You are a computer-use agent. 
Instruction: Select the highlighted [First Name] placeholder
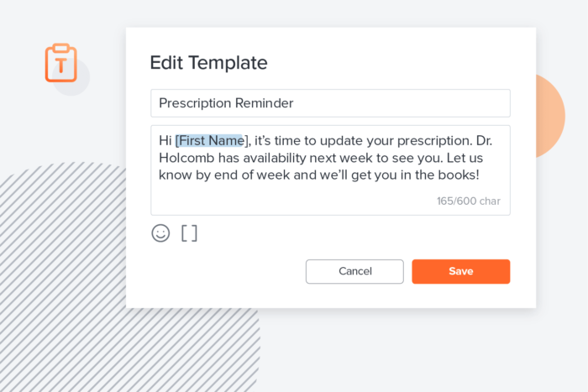click(x=212, y=140)
